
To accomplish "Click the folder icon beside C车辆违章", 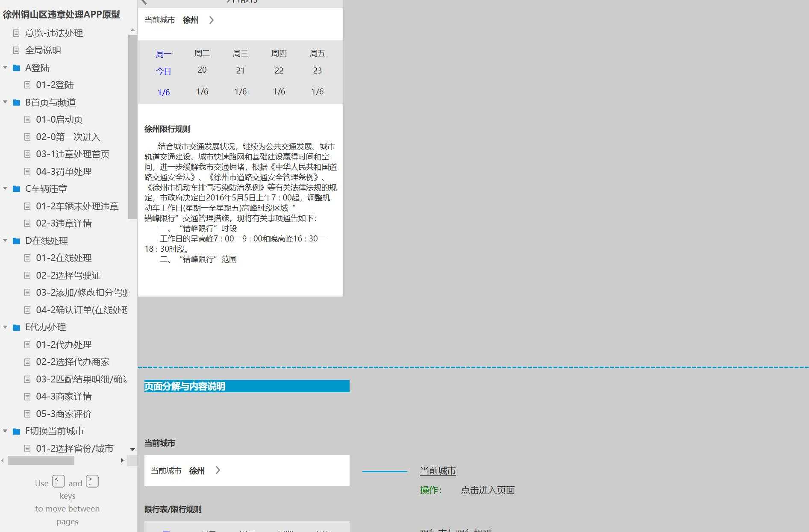I will pyautogui.click(x=16, y=188).
